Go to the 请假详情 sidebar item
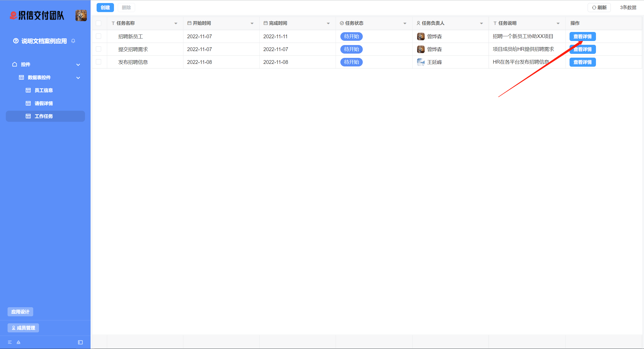Screen dimensions: 644x349 (44, 103)
